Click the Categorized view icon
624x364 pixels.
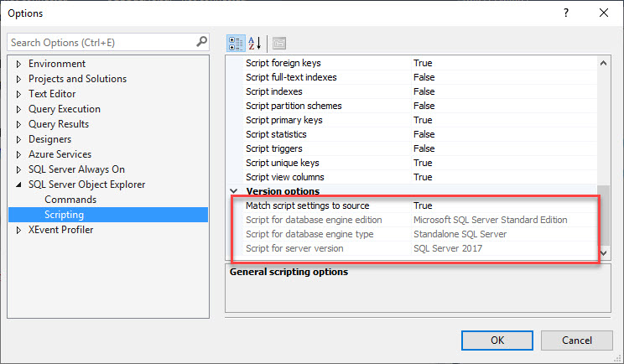[236, 43]
